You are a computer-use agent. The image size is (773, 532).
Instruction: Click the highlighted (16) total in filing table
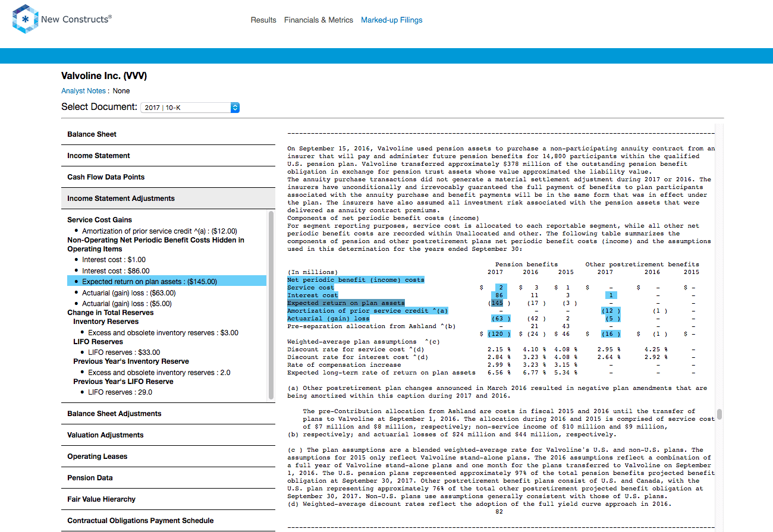612,334
